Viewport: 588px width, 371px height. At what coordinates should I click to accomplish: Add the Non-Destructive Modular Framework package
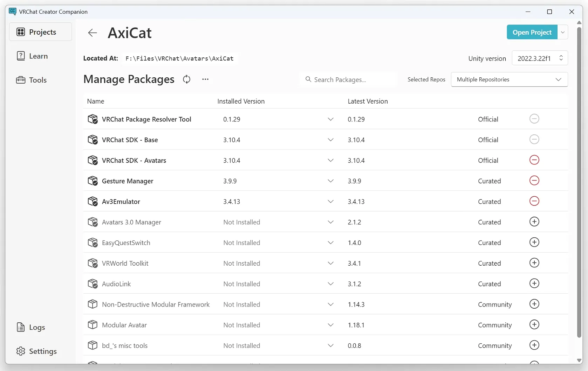point(534,304)
